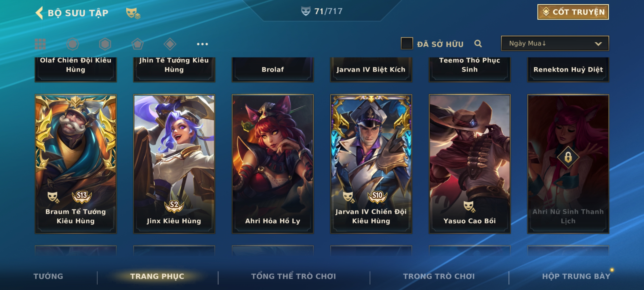Select the Yasuo Cao Bồi skin card
Image resolution: width=644 pixels, height=290 pixels.
470,164
